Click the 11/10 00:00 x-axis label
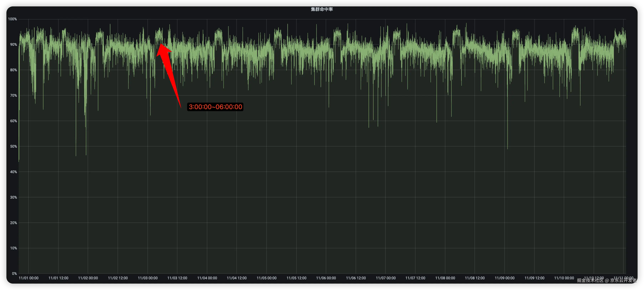 pos(564,278)
